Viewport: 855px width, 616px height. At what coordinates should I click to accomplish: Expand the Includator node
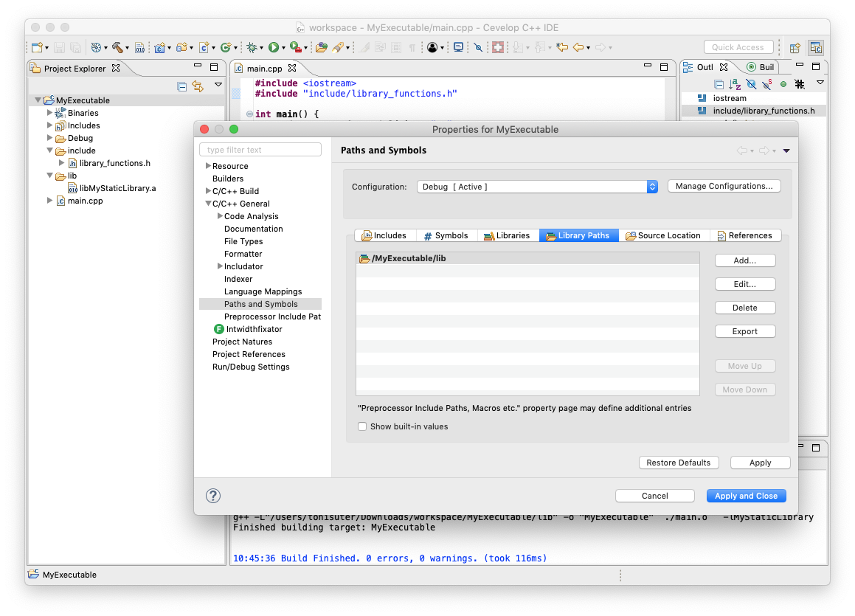tap(220, 266)
